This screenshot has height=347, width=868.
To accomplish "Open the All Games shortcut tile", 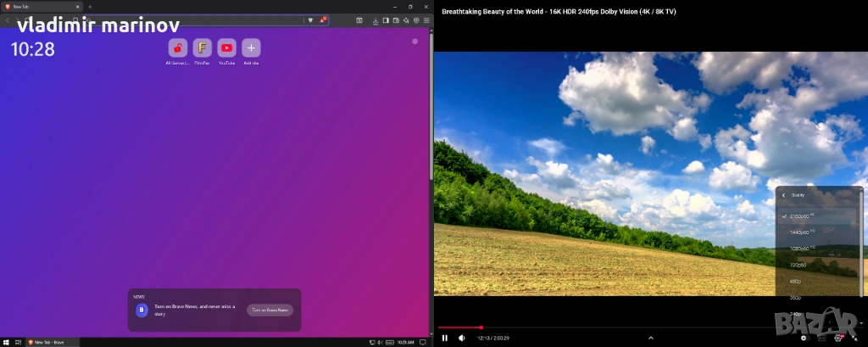I will click(178, 48).
